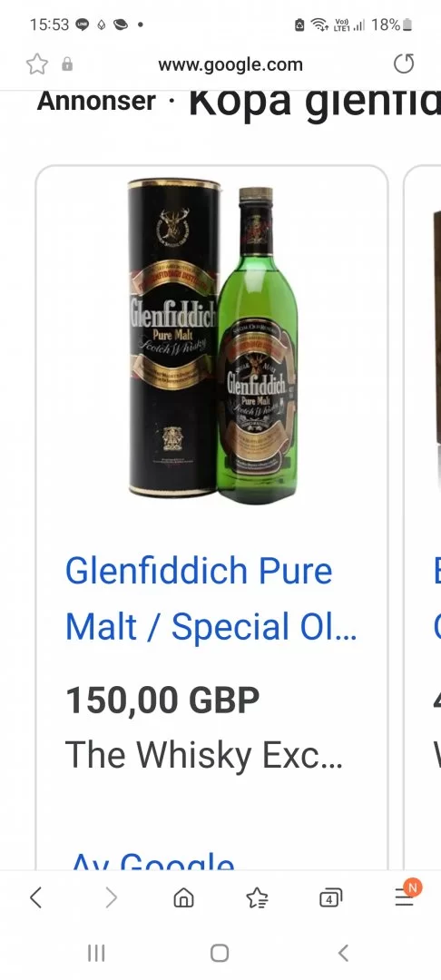This screenshot has height=980, width=441.
Task: Tap the 150,00 GBP price
Action: pyautogui.click(x=162, y=700)
